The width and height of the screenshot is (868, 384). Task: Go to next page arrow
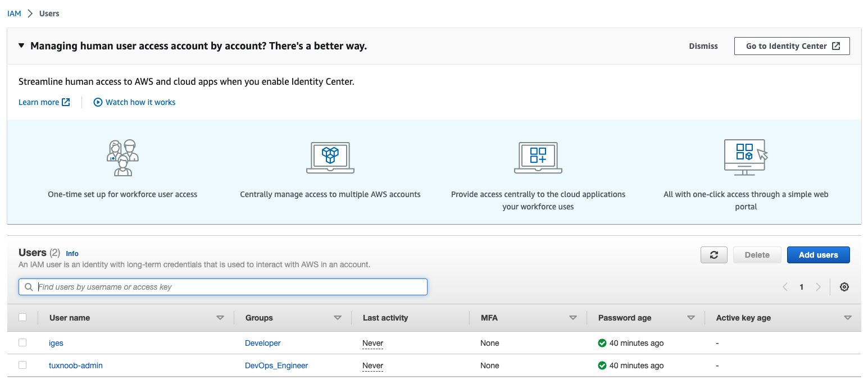click(818, 287)
